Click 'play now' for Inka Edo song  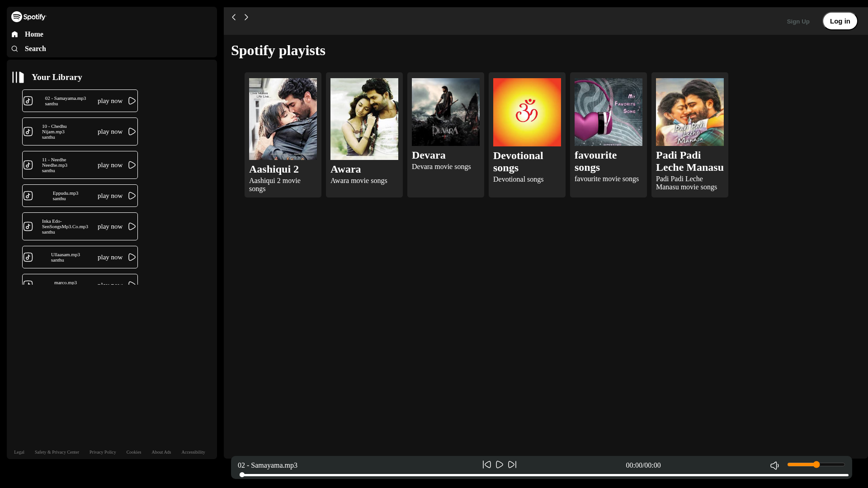(110, 226)
